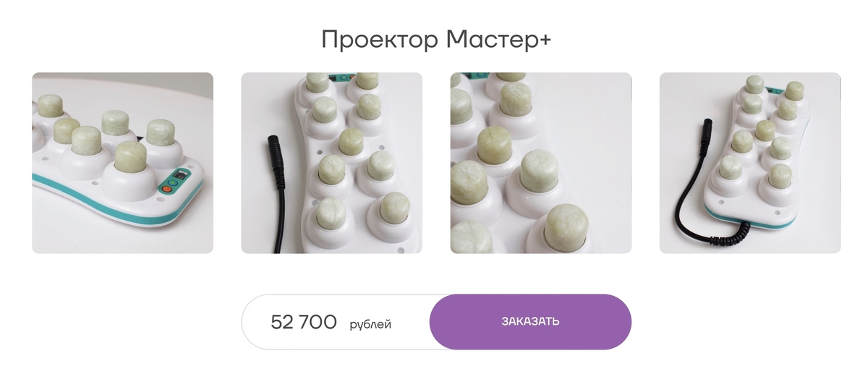This screenshot has height=377, width=868.
Task: Click the purple ЗАКАЗАТЬ button
Action: (x=530, y=322)
